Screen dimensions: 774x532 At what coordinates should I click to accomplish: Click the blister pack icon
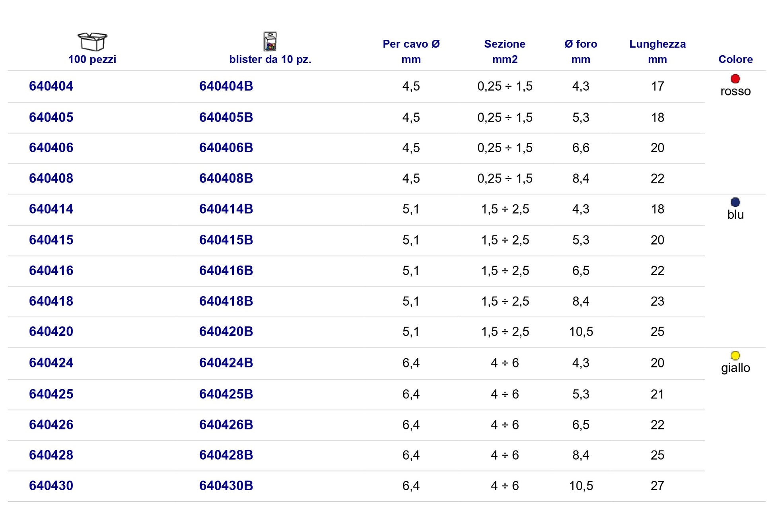point(270,41)
